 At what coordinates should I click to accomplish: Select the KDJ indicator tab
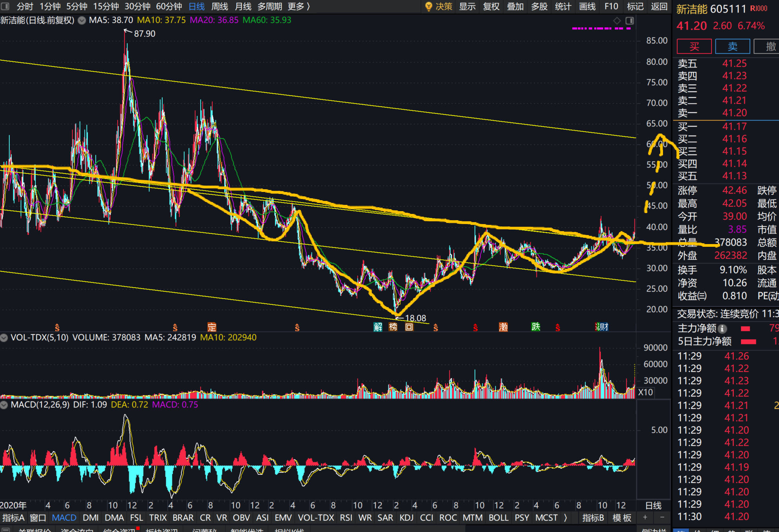tap(406, 518)
